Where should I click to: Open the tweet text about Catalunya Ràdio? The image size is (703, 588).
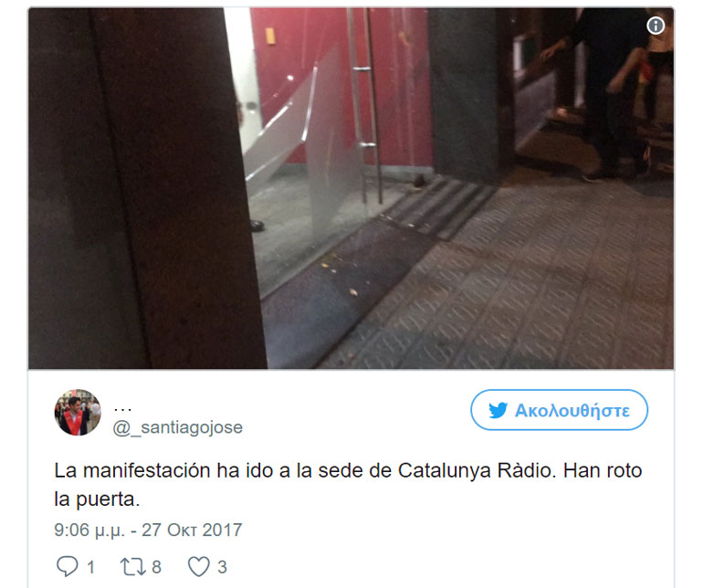pos(348,485)
